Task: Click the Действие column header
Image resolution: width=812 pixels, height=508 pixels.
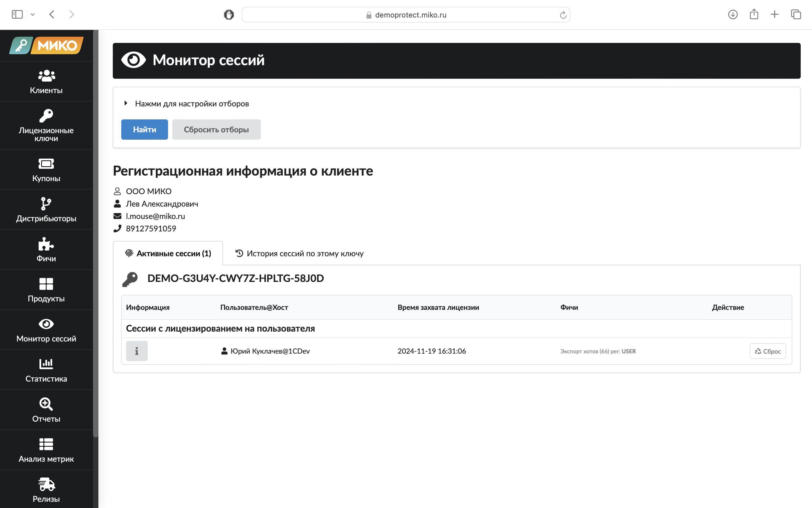Action: [x=728, y=307]
